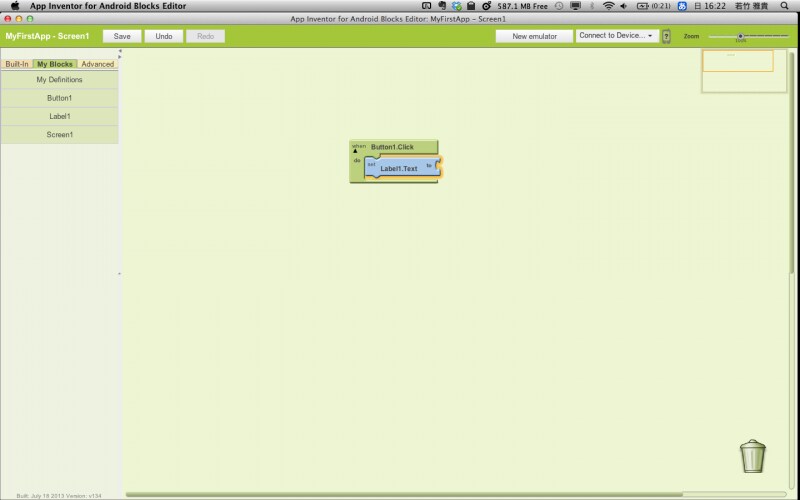Viewport: 800px width, 500px height.
Task: Click the Evernote elephant menu bar icon
Action: pyautogui.click(x=441, y=6)
